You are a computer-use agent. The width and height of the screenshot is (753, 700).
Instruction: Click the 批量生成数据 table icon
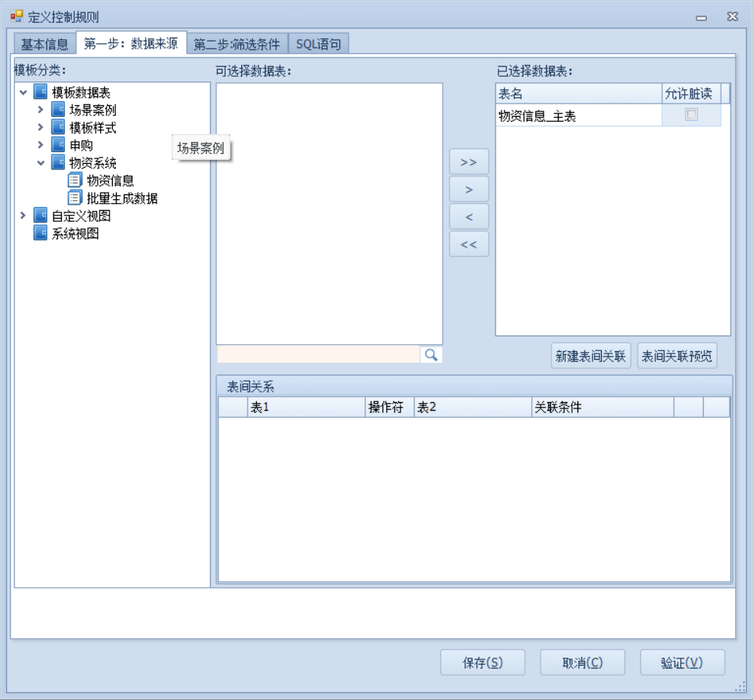pyautogui.click(x=75, y=198)
